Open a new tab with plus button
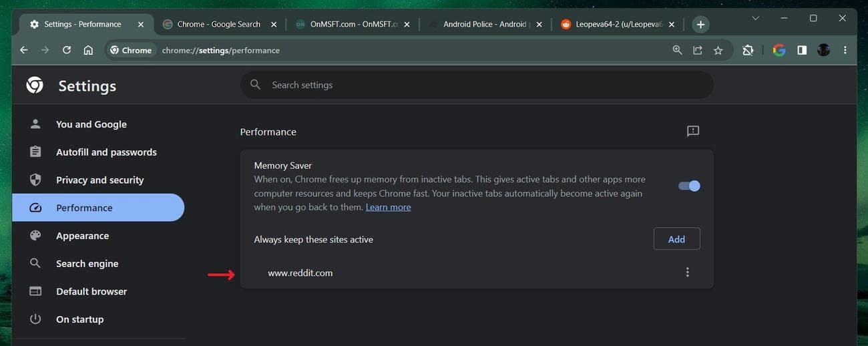 (700, 25)
